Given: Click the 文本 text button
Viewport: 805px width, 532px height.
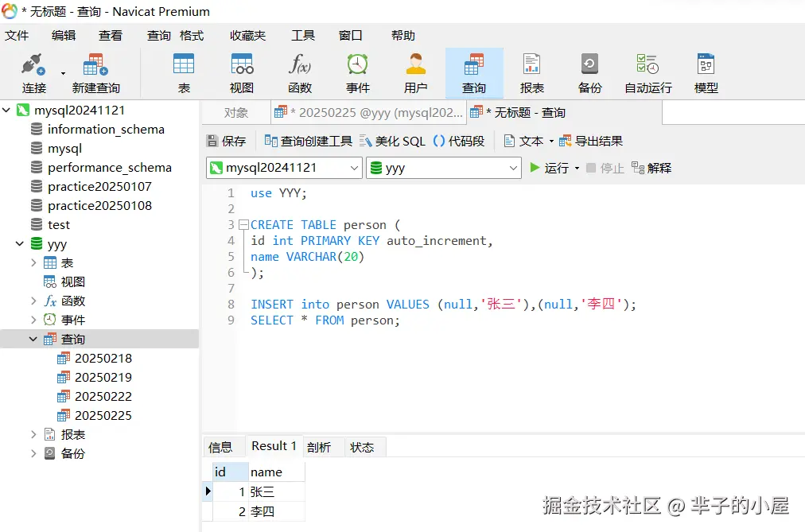Looking at the screenshot, I should [x=523, y=141].
